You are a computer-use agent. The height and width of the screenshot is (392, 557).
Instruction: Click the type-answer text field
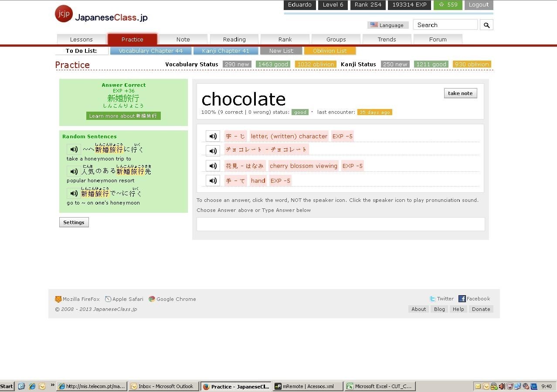[340, 224]
